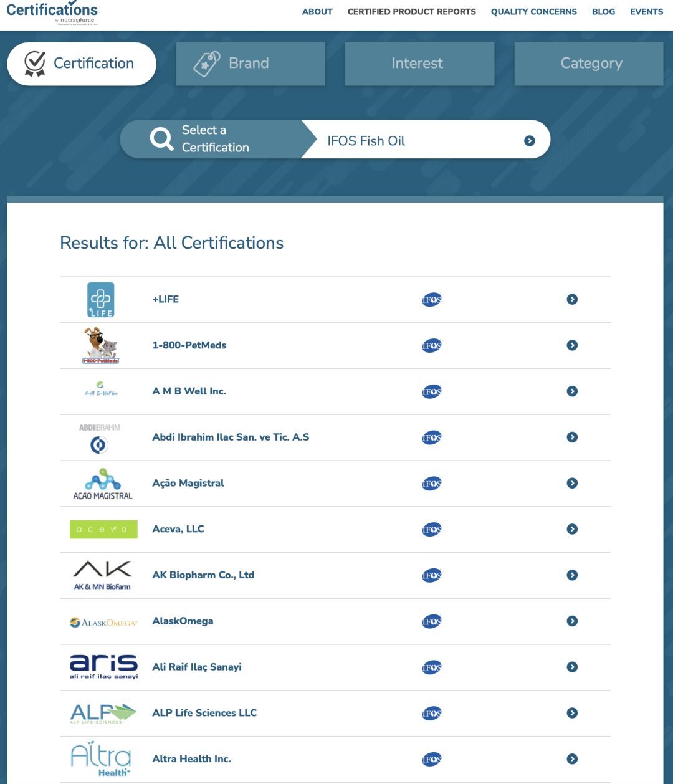The image size is (673, 784).
Task: Click the IFOS badge for AK Biopharm
Action: (431, 575)
